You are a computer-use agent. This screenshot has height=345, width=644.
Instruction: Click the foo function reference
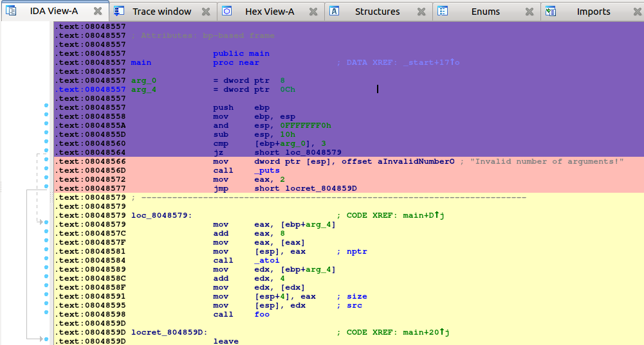262,315
